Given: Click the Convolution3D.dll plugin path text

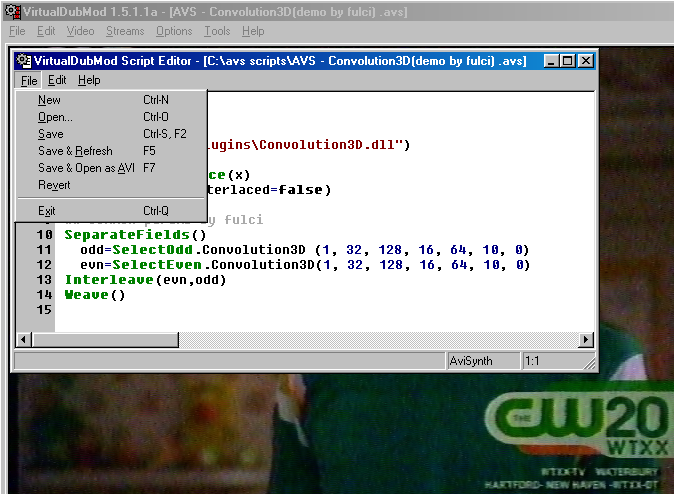Looking at the screenshot, I should coord(309,145).
